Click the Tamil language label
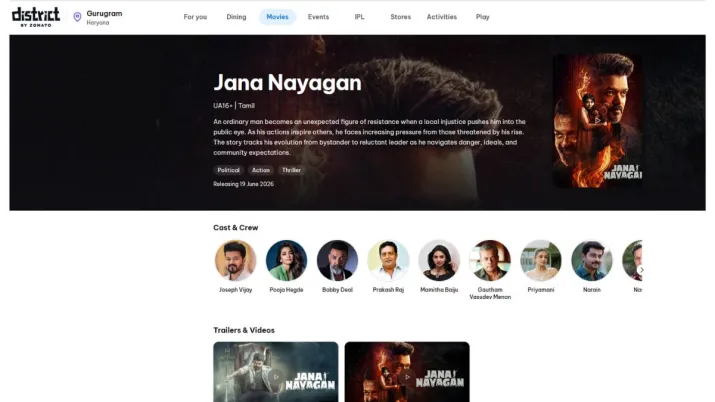Screen dimensions: 715x402 tap(246, 106)
